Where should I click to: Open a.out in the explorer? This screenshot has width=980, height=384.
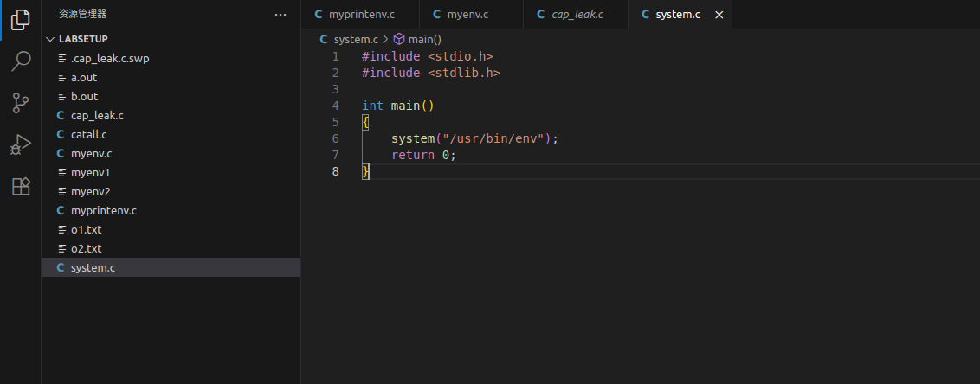point(171,78)
